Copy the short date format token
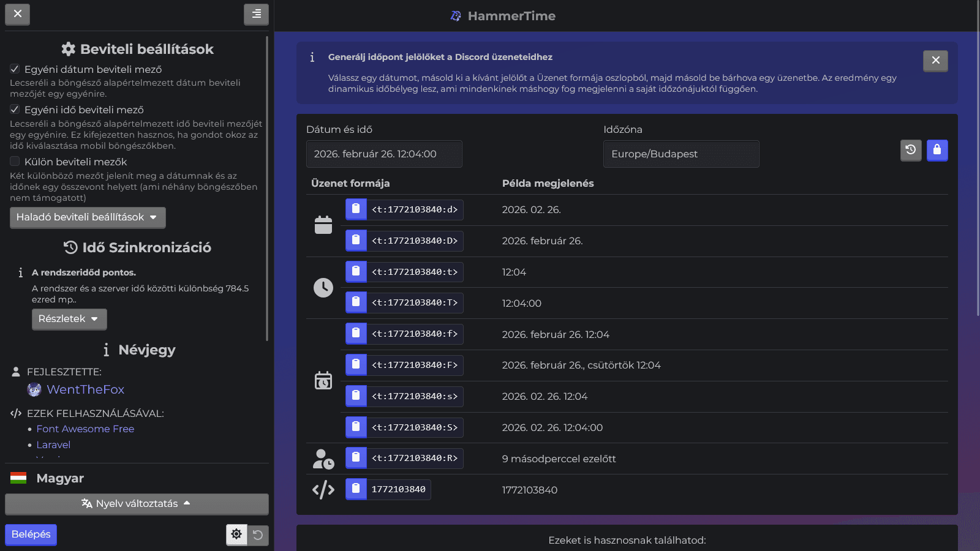Screen dimensions: 980x551 click(x=355, y=209)
